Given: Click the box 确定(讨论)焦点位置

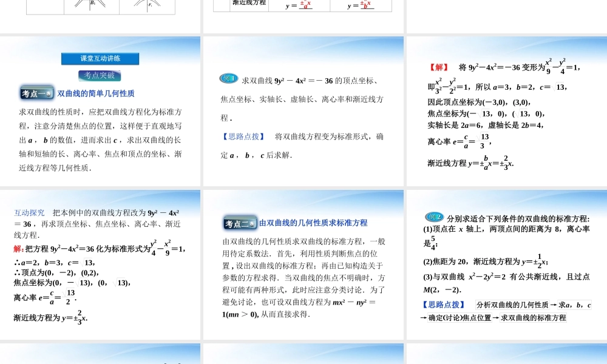Looking at the screenshot, I should tap(460, 318).
